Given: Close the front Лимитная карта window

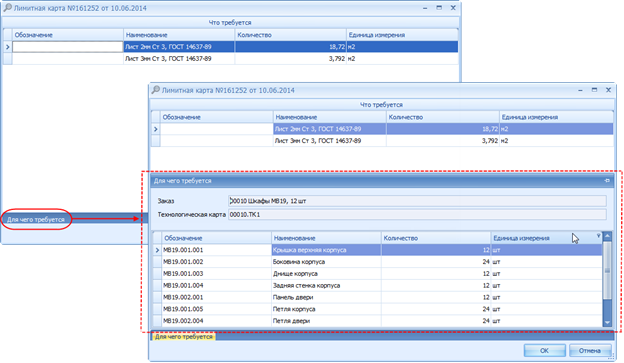Looking at the screenshot, I should 608,90.
